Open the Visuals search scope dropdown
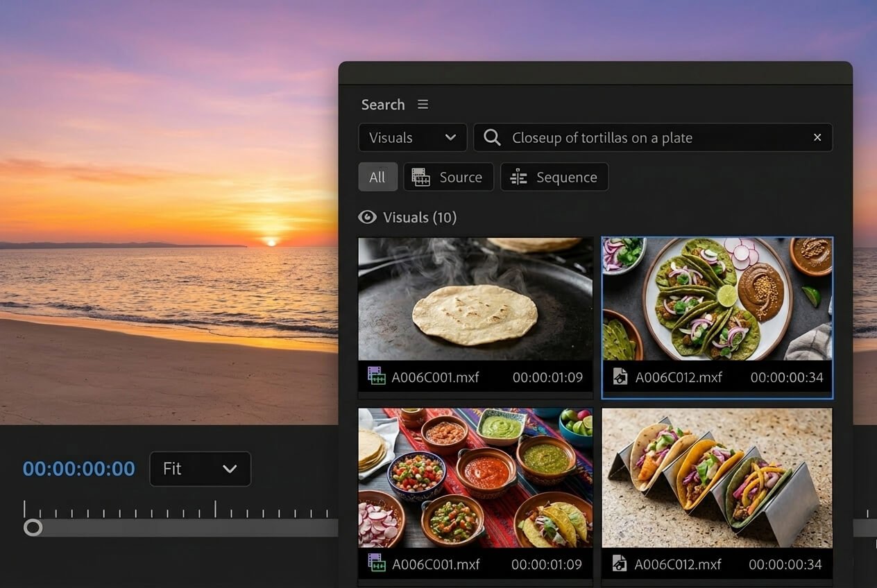Viewport: 877px width, 588px height. pyautogui.click(x=412, y=137)
